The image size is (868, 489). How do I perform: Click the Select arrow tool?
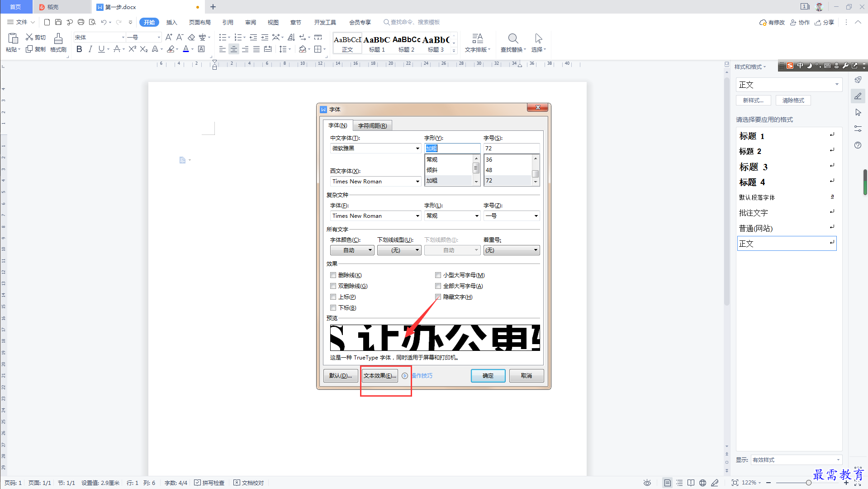tap(538, 38)
